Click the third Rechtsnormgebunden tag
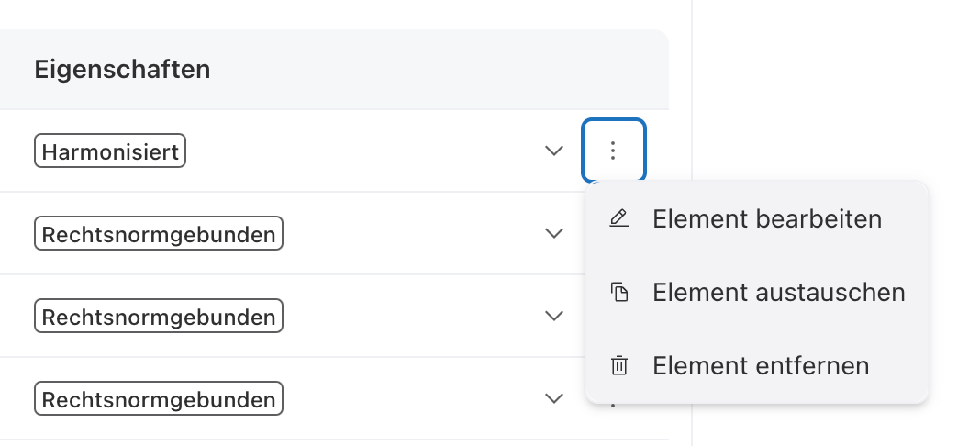Screen dimensions: 980x446 pos(159,399)
